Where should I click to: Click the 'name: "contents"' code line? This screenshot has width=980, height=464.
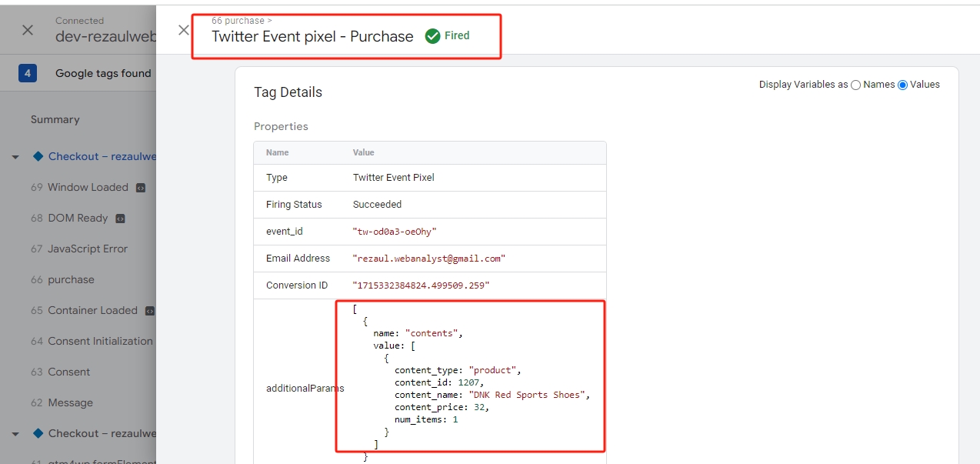[418, 333]
